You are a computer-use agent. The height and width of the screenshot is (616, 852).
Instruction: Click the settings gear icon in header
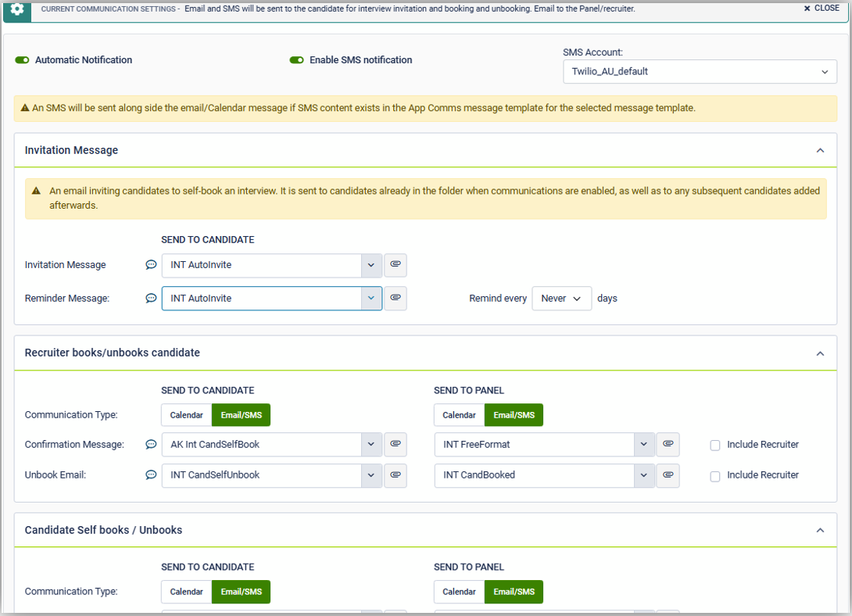pyautogui.click(x=17, y=9)
